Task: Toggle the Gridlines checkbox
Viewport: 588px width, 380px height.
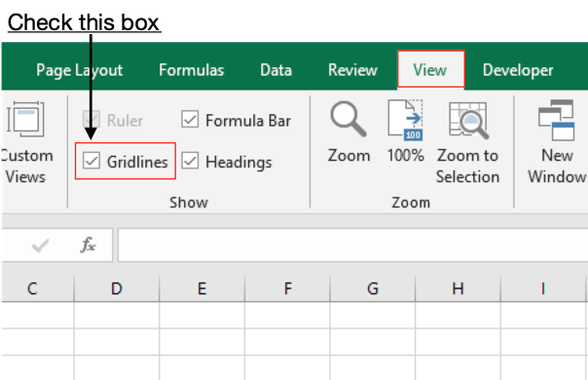Action: click(x=92, y=161)
